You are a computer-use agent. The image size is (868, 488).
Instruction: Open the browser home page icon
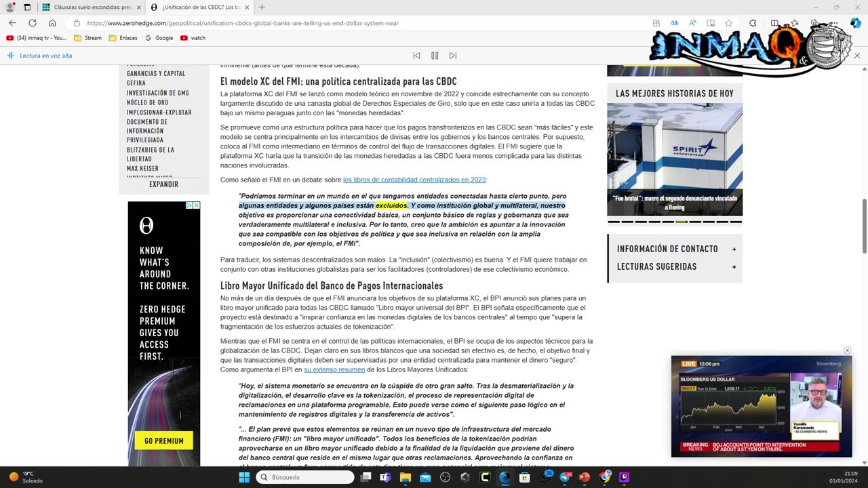[52, 23]
